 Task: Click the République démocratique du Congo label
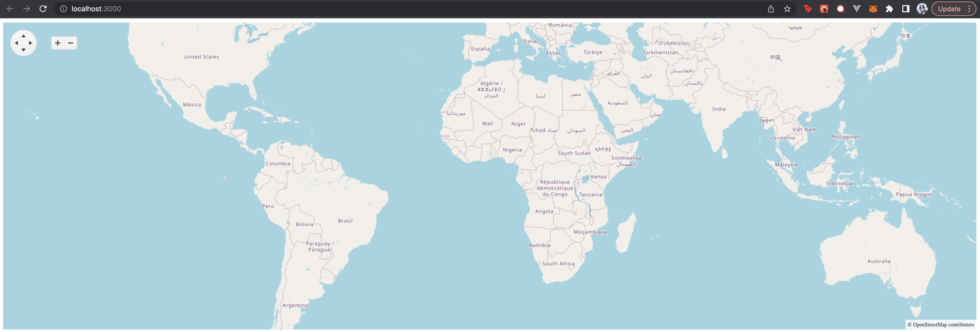[x=555, y=188]
